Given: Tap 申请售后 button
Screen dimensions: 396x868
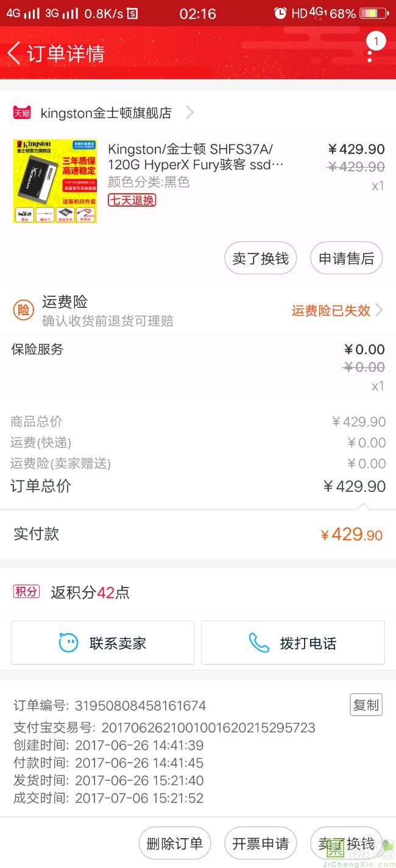Looking at the screenshot, I should pos(346,258).
